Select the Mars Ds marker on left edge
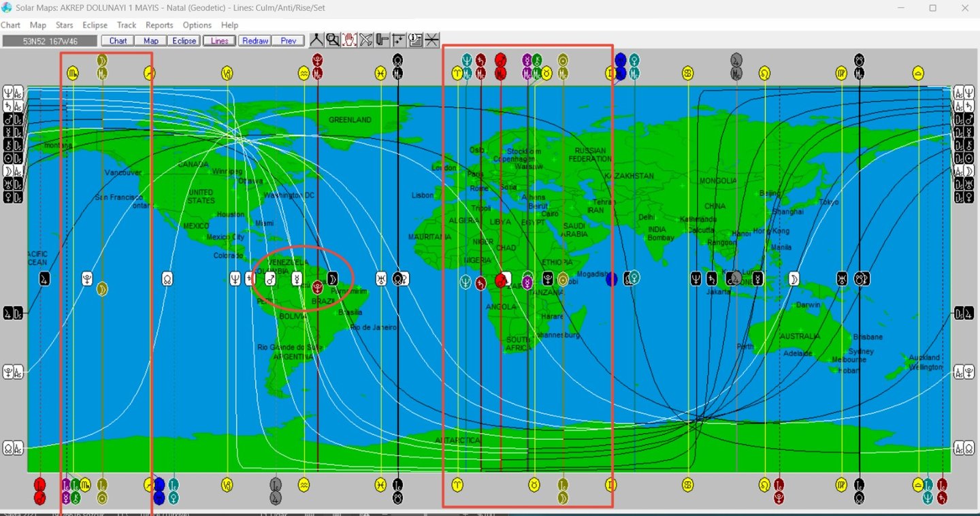The image size is (980, 516). pyautogui.click(x=12, y=118)
